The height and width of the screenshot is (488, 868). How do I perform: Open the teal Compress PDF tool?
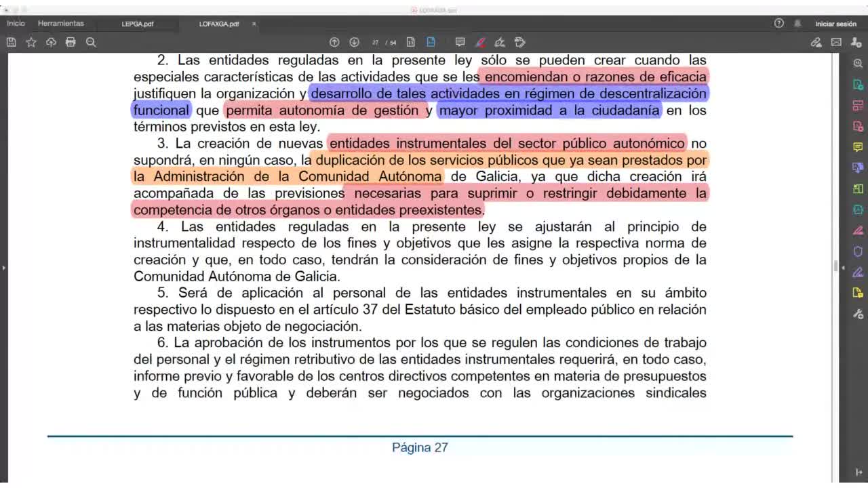pos(858,209)
